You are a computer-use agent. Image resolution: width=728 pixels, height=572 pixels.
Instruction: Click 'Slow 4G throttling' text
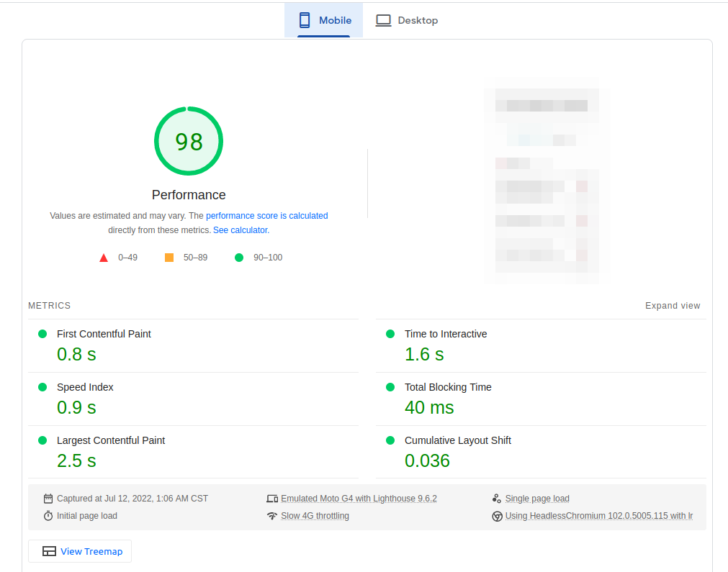[x=315, y=516]
